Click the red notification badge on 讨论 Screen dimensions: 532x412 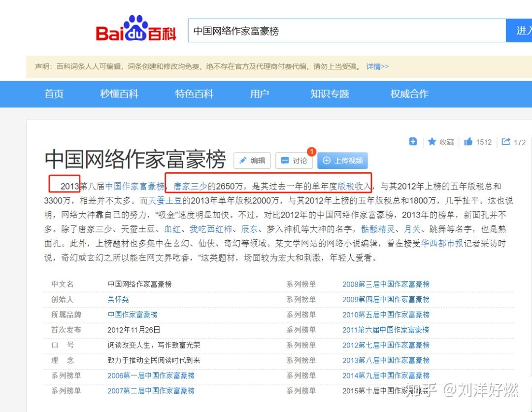tap(311, 152)
